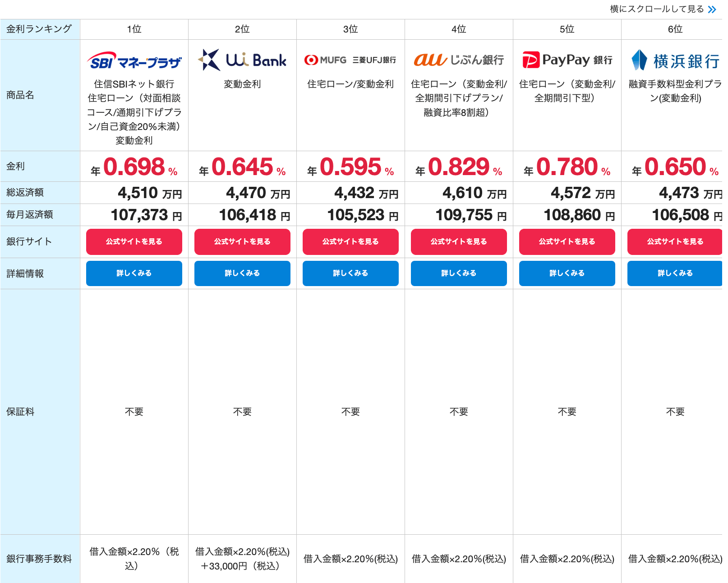Click monthly payment 105,523 円
The image size is (728, 583).
[x=363, y=215]
